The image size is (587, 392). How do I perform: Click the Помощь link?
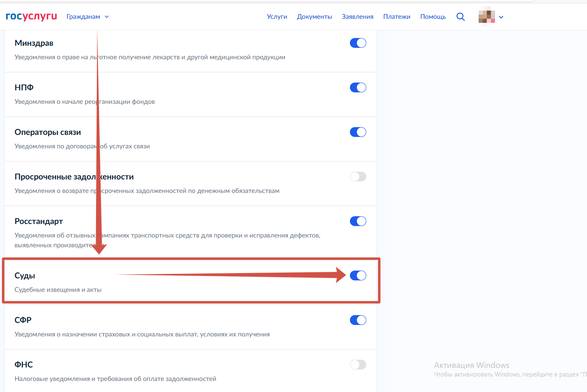[x=433, y=17]
